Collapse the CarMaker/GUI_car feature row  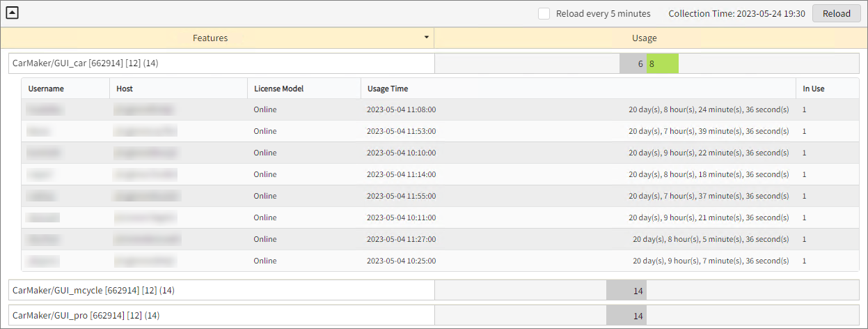tap(221, 63)
